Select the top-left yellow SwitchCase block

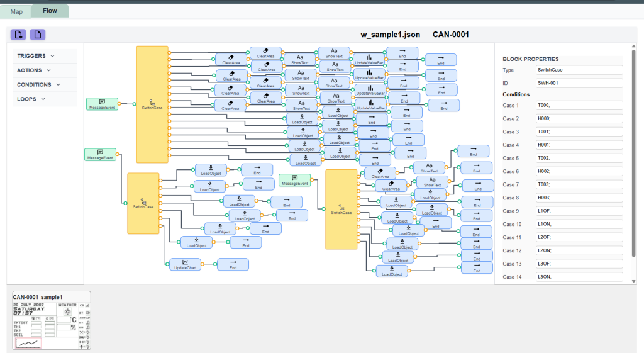(152, 104)
